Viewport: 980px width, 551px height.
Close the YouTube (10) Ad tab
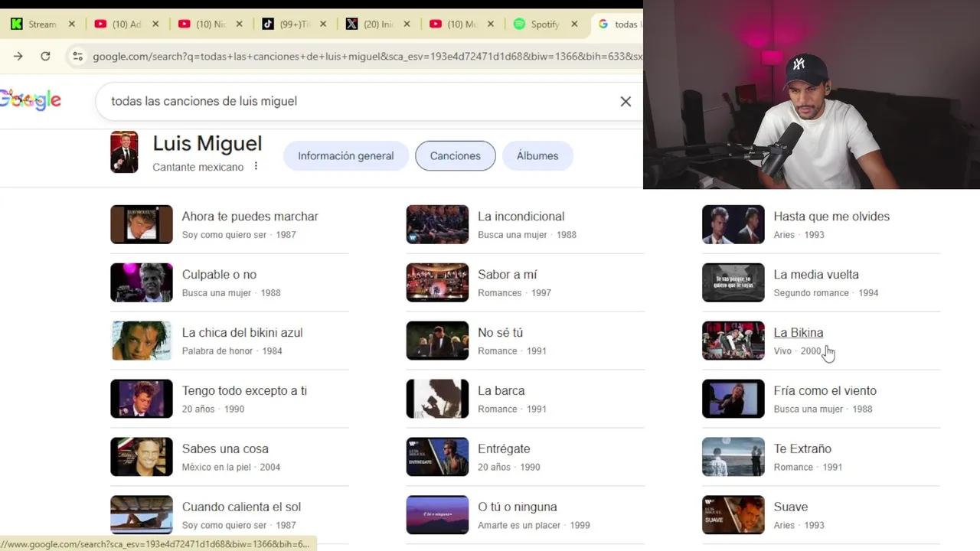pos(155,24)
